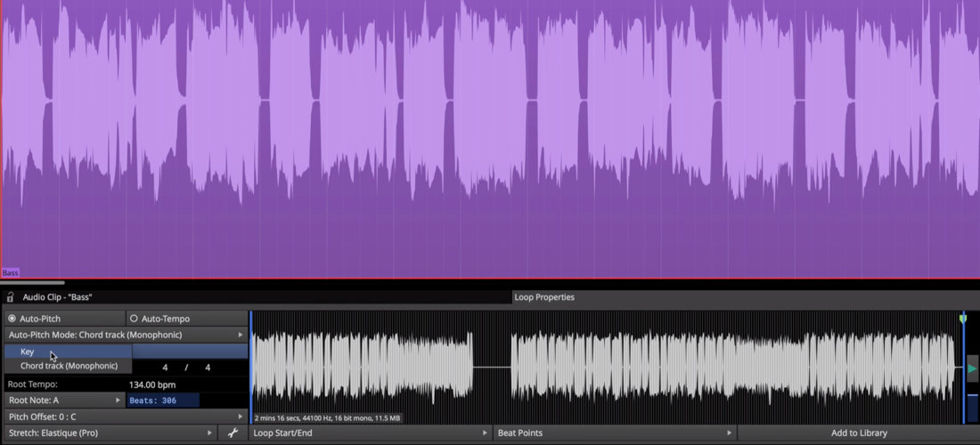
Task: Click the 134.00 bpm root tempo value
Action: pos(151,384)
